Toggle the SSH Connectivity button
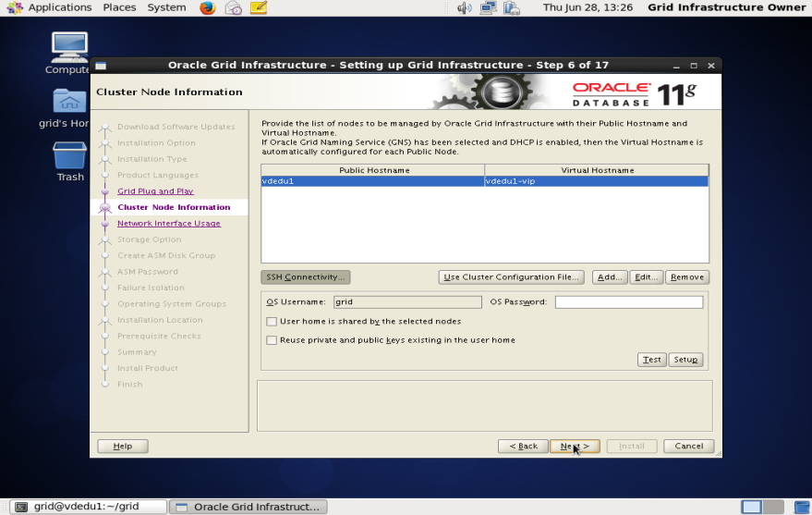812x515 pixels. click(x=306, y=277)
